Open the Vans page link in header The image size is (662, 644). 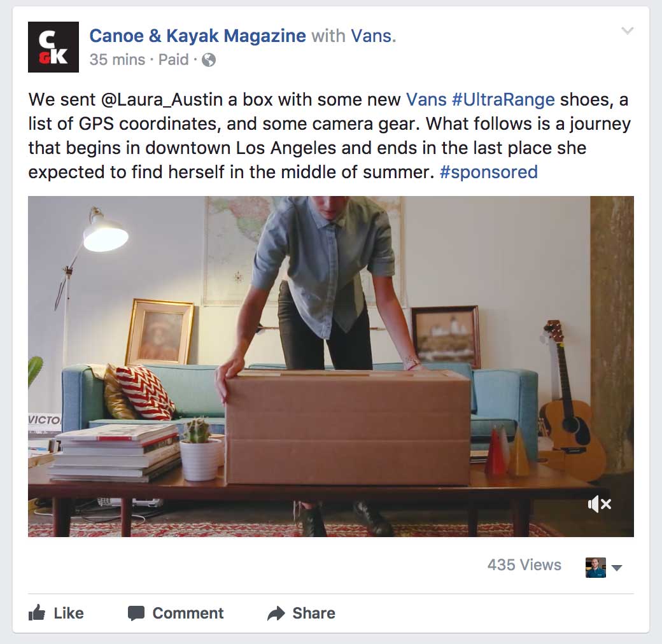(371, 36)
